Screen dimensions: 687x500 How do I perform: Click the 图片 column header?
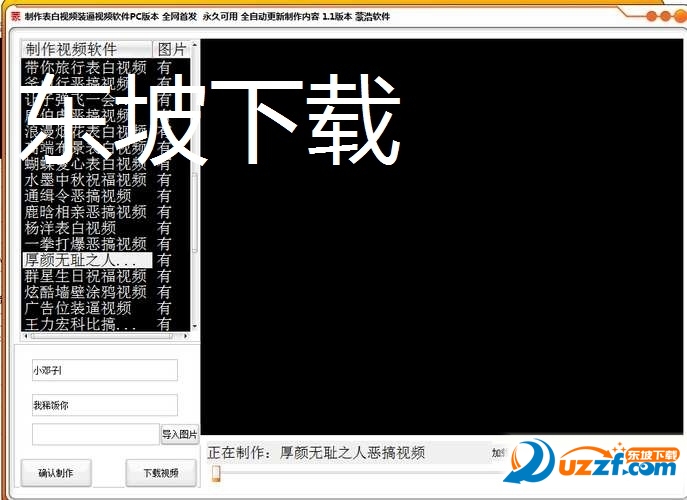tap(171, 49)
